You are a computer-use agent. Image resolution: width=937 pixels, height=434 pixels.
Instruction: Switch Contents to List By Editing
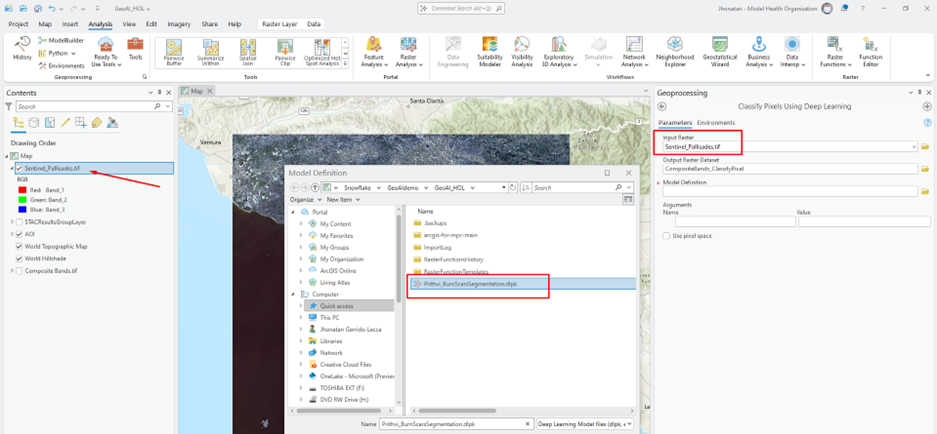point(65,123)
